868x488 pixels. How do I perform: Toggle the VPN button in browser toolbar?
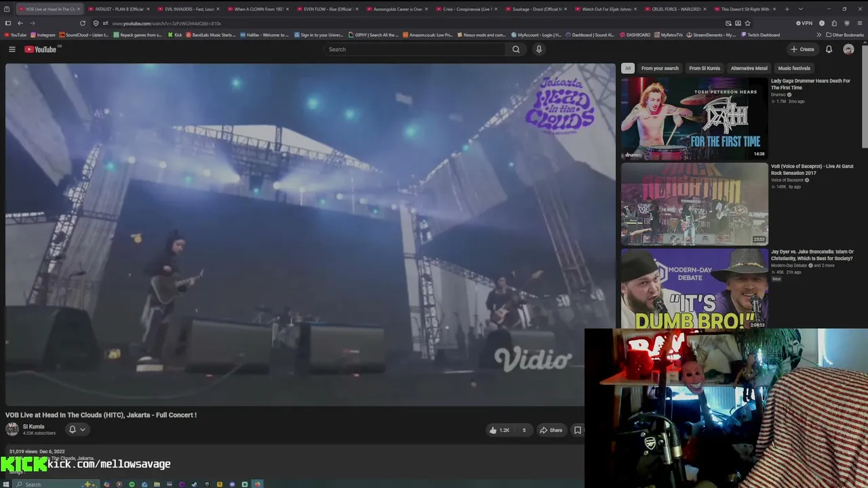click(x=804, y=23)
